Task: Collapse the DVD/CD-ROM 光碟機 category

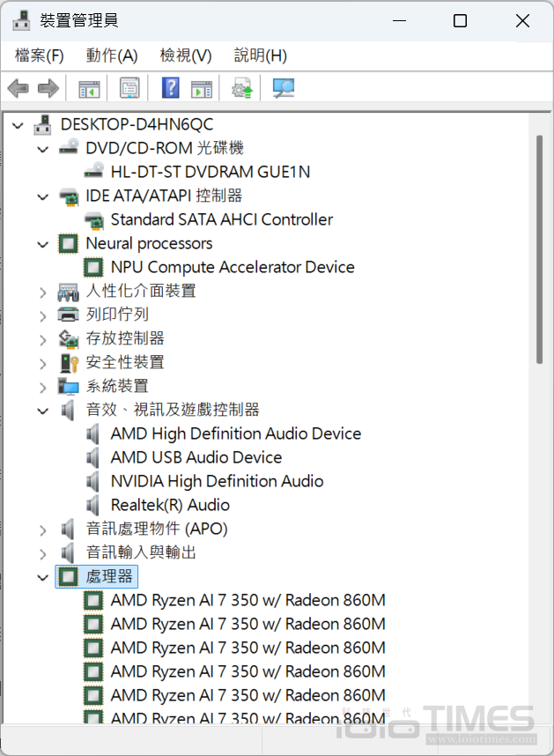Action: coord(42,148)
